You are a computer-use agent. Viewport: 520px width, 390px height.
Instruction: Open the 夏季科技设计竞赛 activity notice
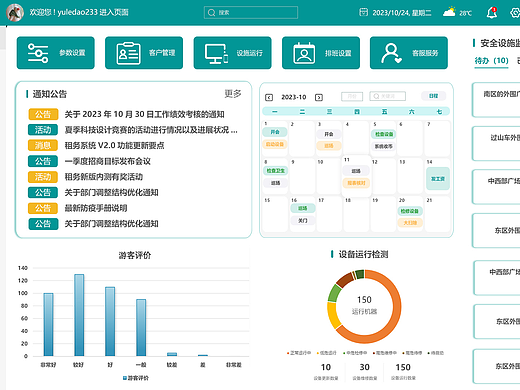coord(151,130)
